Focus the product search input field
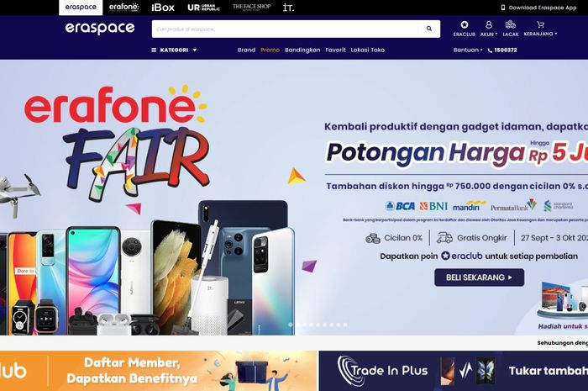Image resolution: width=588 pixels, height=391 pixels. (285, 29)
